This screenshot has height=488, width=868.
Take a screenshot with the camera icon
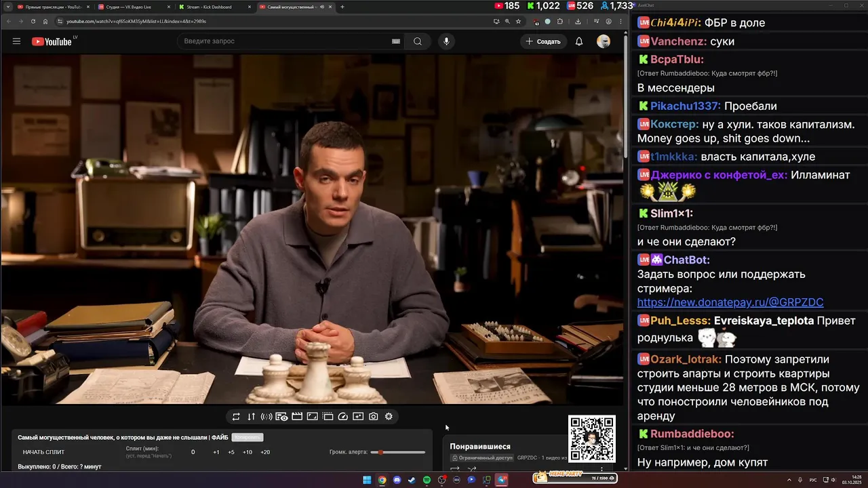click(374, 417)
